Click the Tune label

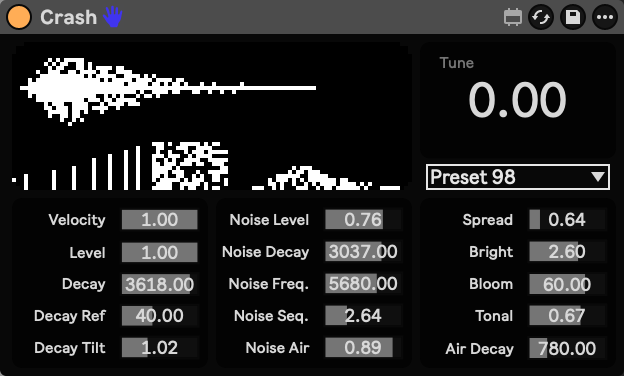pos(456,63)
